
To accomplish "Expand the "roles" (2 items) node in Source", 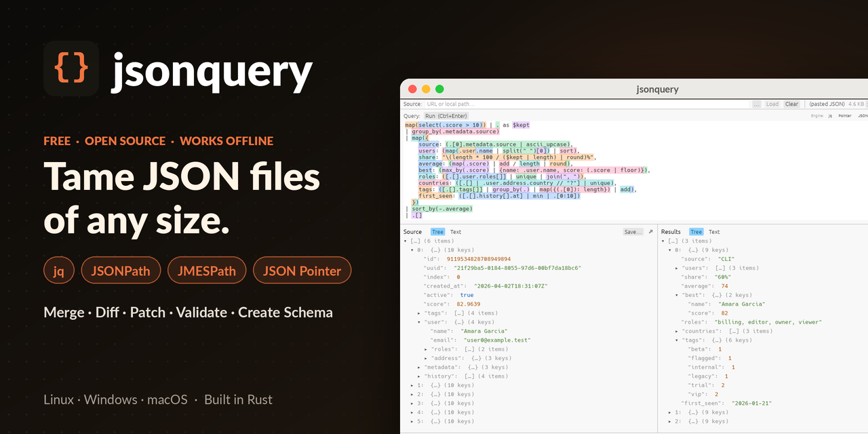I will 426,349.
